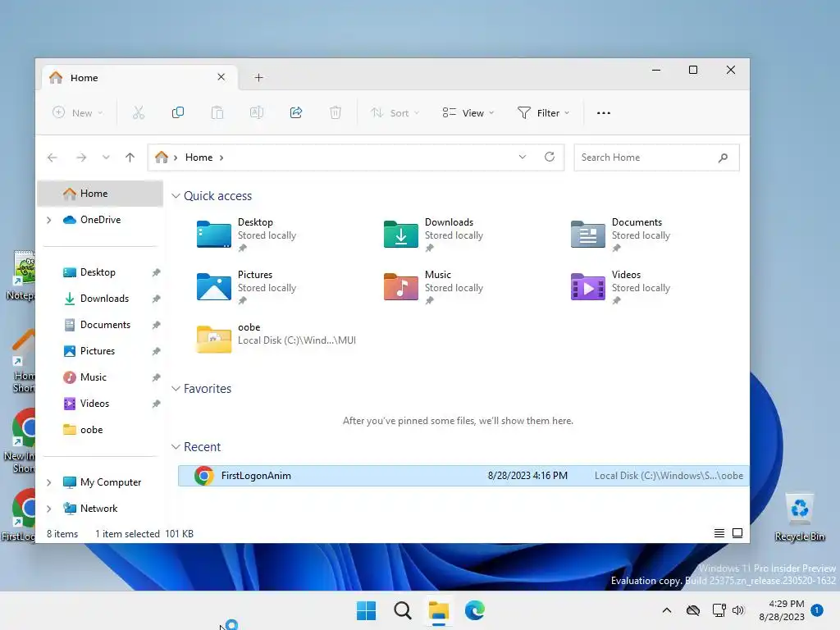The image size is (840, 630).
Task: Expand Network in navigation pane
Action: click(48, 509)
